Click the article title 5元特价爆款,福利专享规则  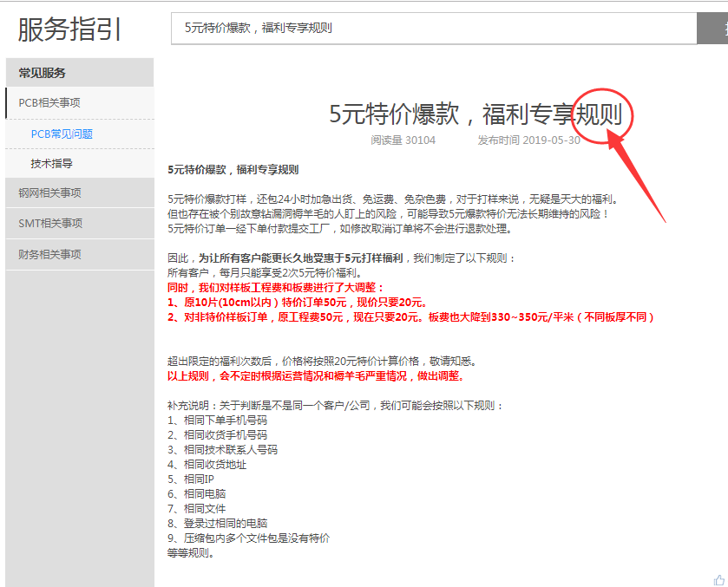[x=475, y=114]
